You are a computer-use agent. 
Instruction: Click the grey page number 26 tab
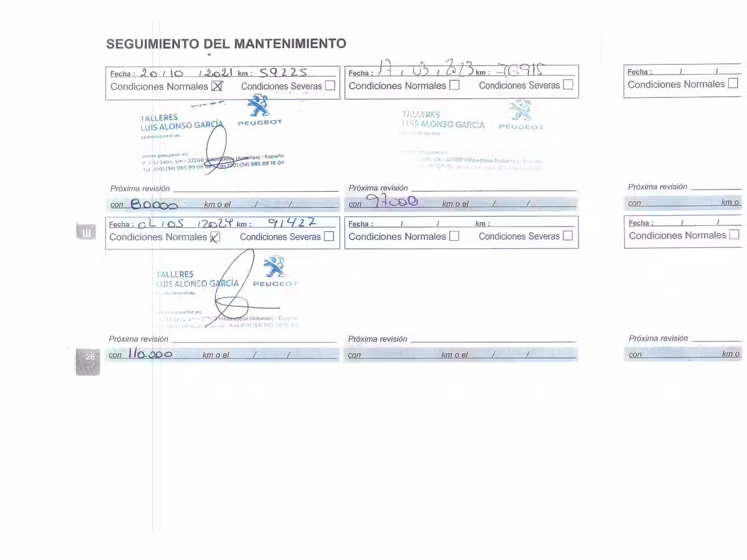88,361
